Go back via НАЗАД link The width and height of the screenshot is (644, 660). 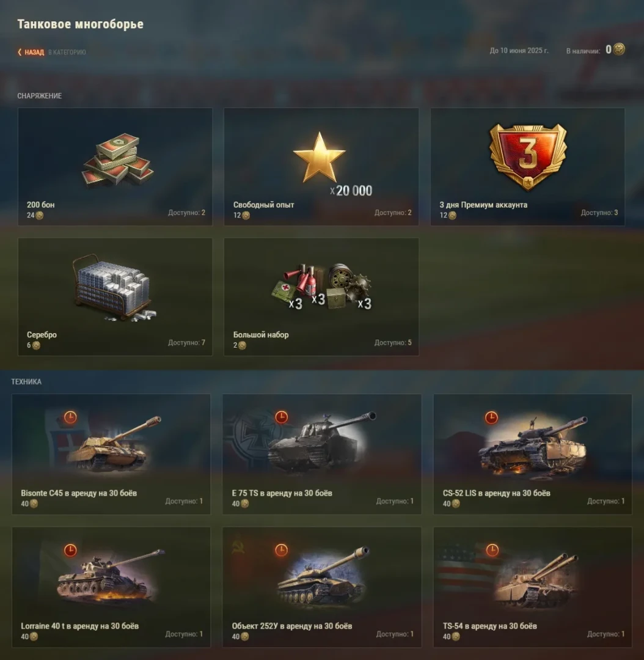(34, 52)
